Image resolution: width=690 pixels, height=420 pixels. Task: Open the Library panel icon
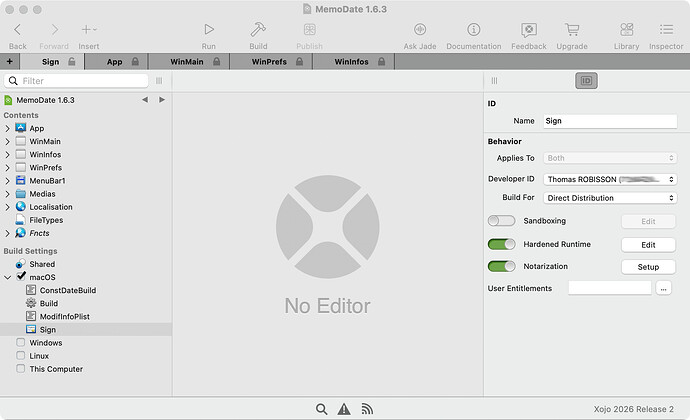(626, 29)
